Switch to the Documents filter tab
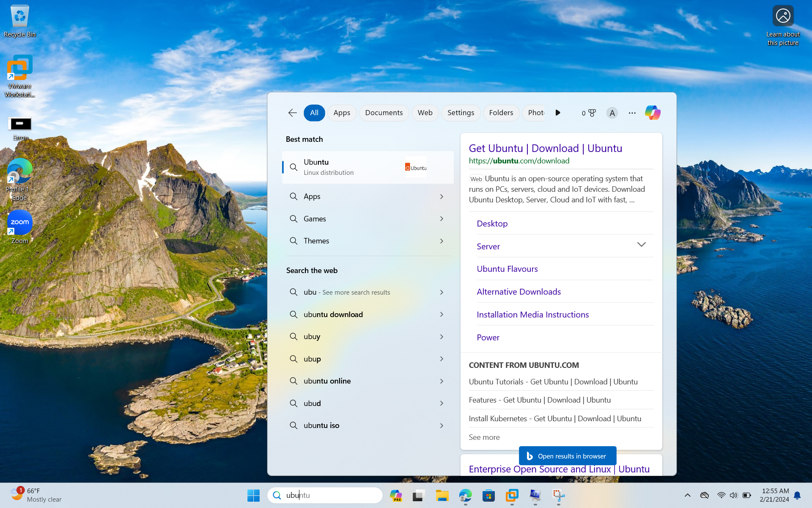812x508 pixels. click(384, 113)
